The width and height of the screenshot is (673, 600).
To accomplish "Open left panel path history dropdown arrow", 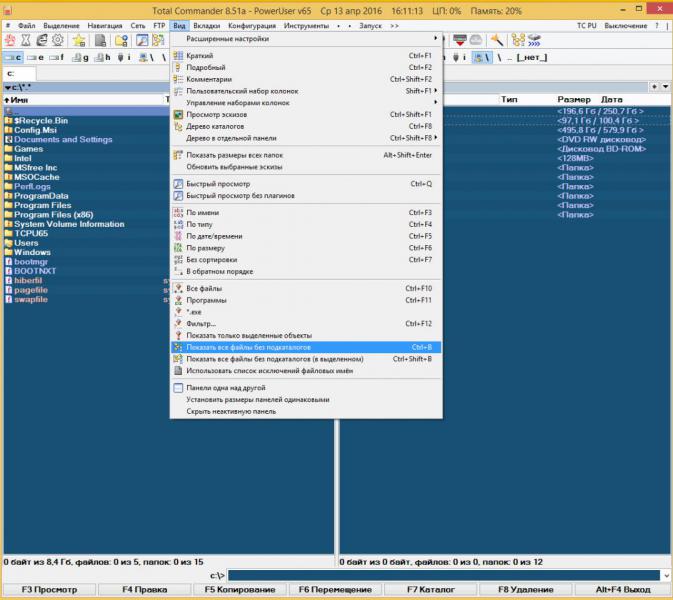I will pos(7,88).
